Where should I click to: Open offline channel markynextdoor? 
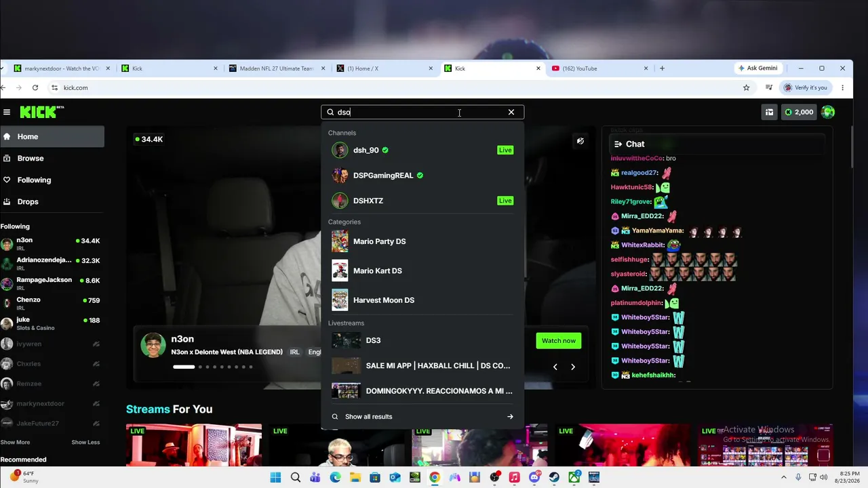[52, 403]
